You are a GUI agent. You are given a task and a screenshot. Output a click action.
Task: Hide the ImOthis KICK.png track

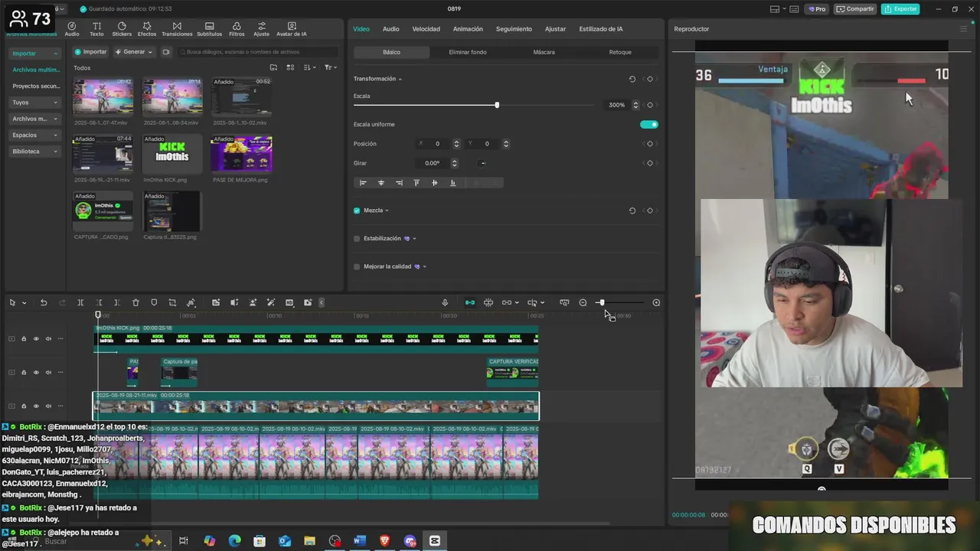pos(36,338)
